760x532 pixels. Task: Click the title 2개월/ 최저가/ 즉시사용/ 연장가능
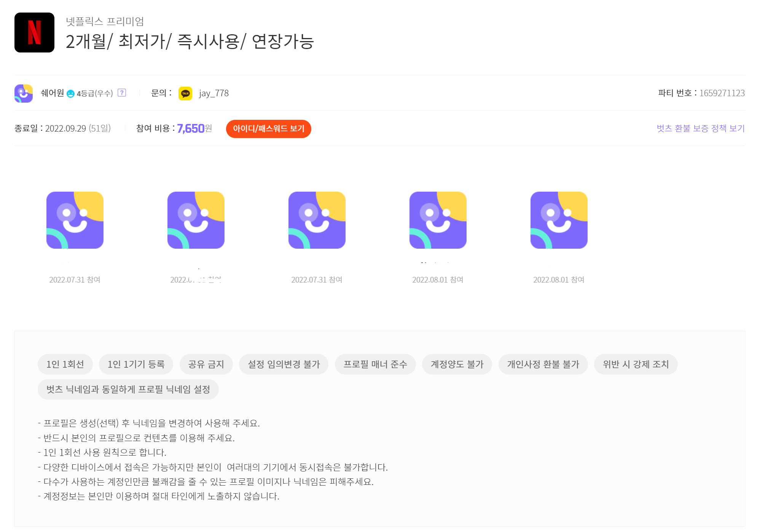[190, 41]
